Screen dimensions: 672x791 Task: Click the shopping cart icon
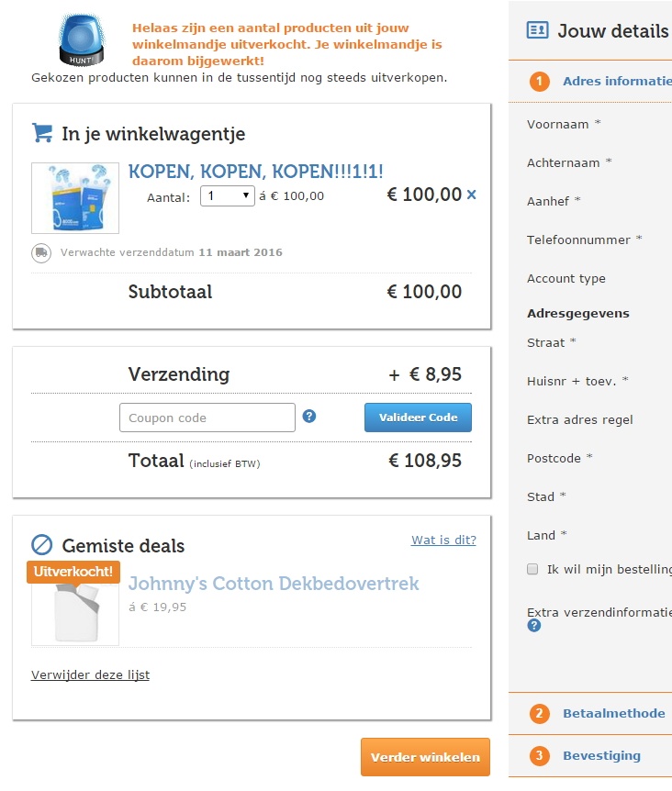(x=42, y=133)
